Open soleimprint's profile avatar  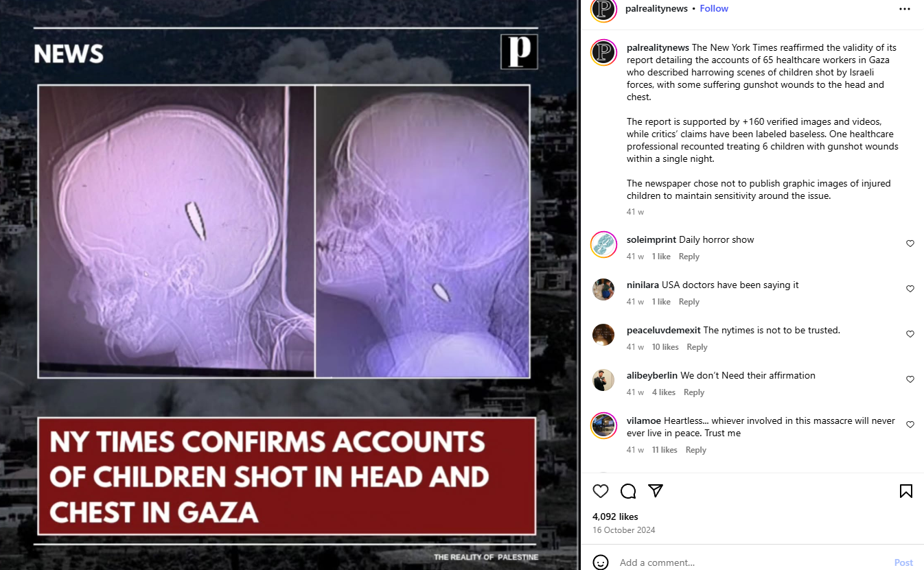(x=603, y=244)
